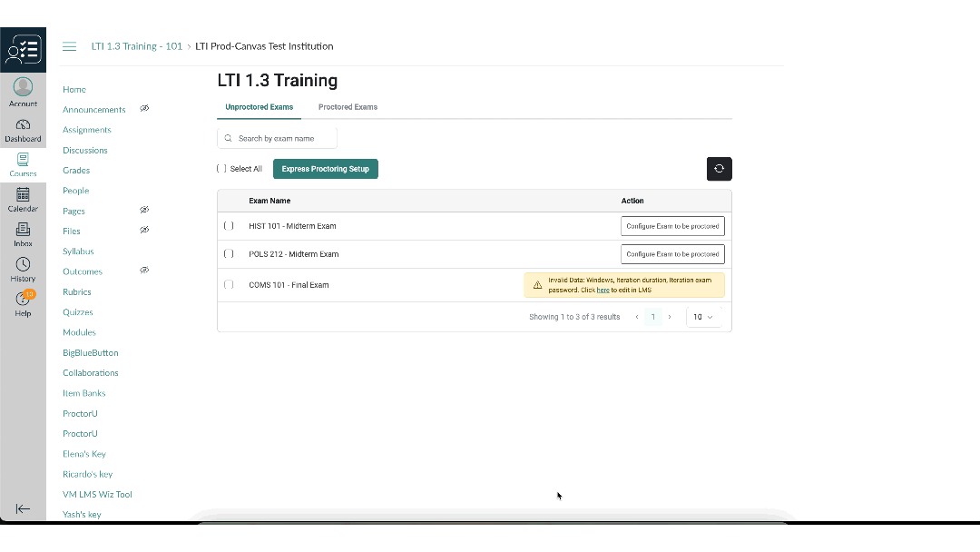Open Outcomes in course navigation
Viewport: 980px width, 552px height.
[x=83, y=271]
